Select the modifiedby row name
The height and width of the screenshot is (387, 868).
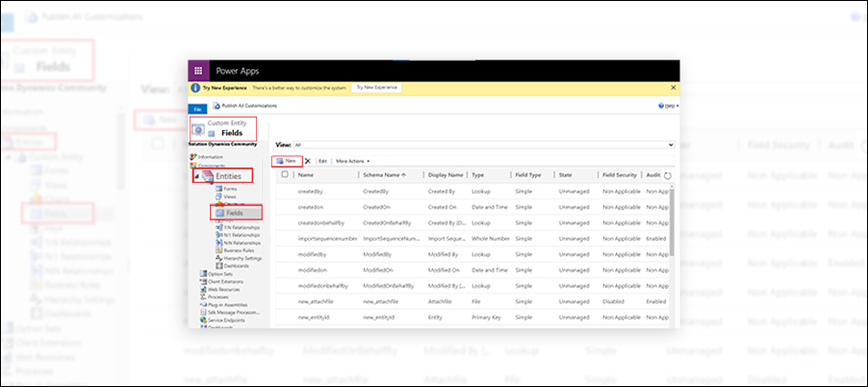click(310, 254)
